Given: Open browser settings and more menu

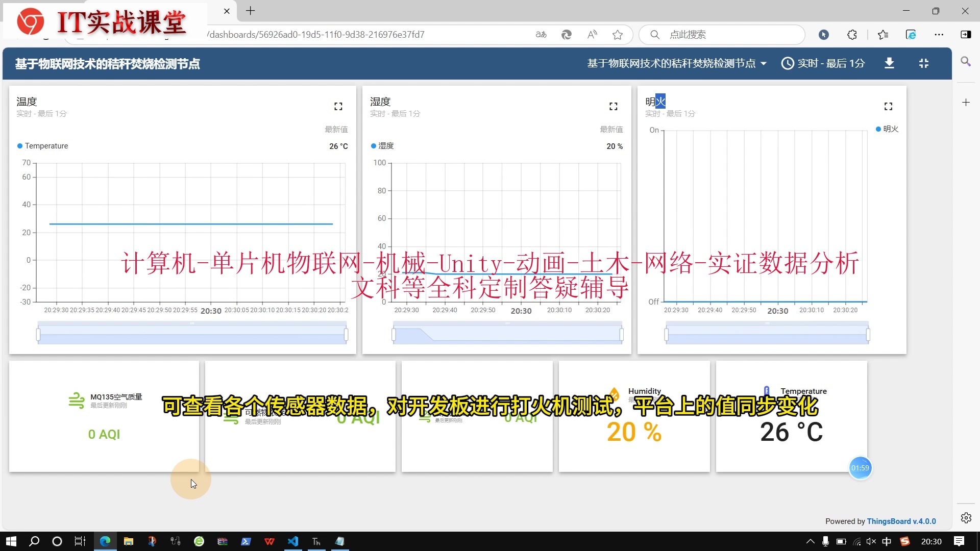Looking at the screenshot, I should [939, 35].
